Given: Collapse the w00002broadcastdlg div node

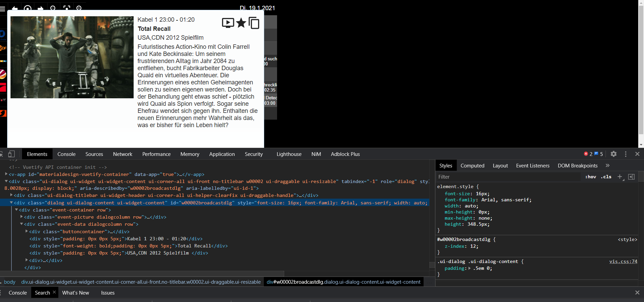Looking at the screenshot, I should [11, 203].
